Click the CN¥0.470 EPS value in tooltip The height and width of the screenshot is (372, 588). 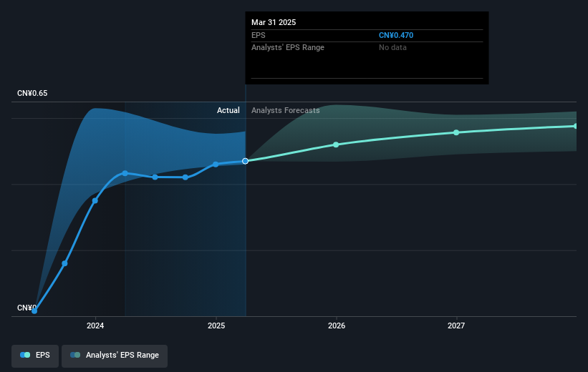[x=396, y=35]
